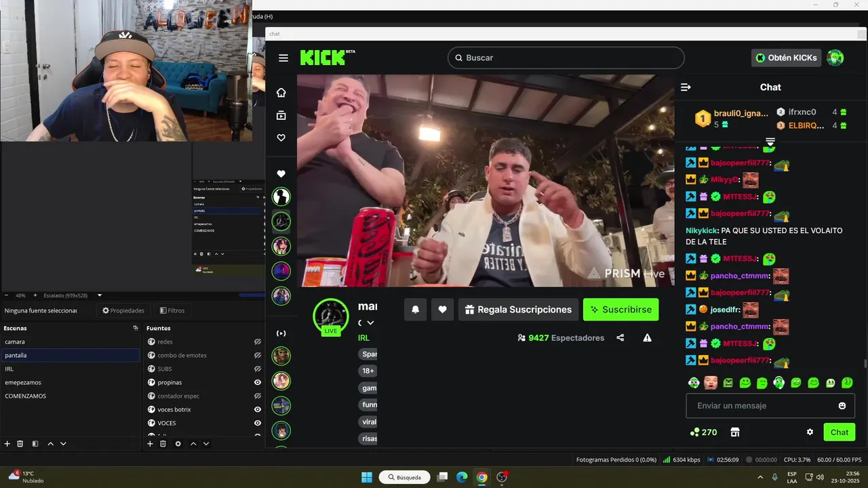This screenshot has height=488, width=868.
Task: Select the emepezamos scene
Action: 70,382
